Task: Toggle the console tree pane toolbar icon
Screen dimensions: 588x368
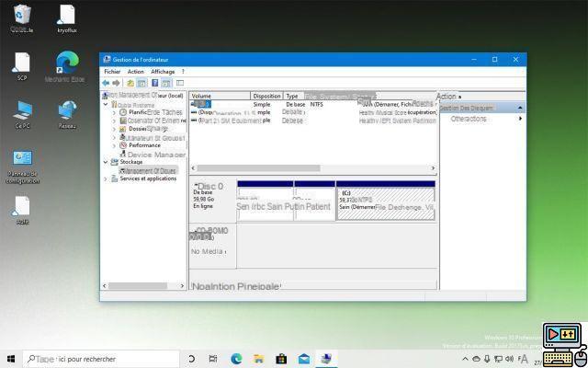Action: pos(141,83)
